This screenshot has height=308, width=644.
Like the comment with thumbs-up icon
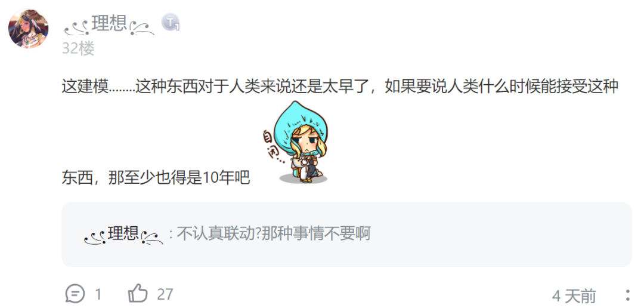[x=138, y=294]
